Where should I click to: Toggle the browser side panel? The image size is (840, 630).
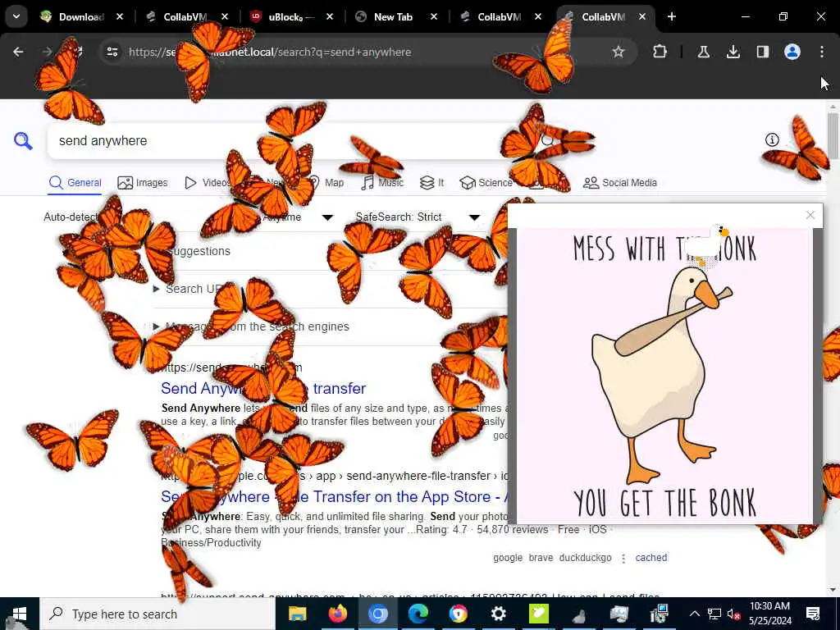point(762,52)
